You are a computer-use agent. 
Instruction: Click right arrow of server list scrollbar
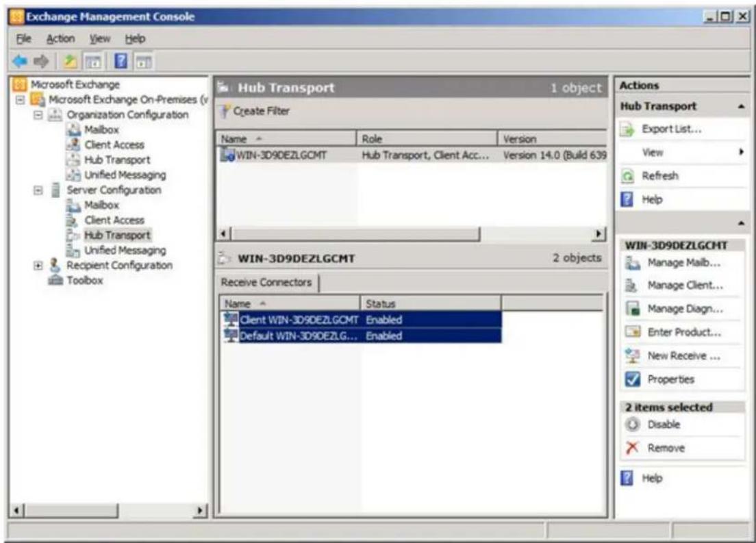tap(598, 234)
